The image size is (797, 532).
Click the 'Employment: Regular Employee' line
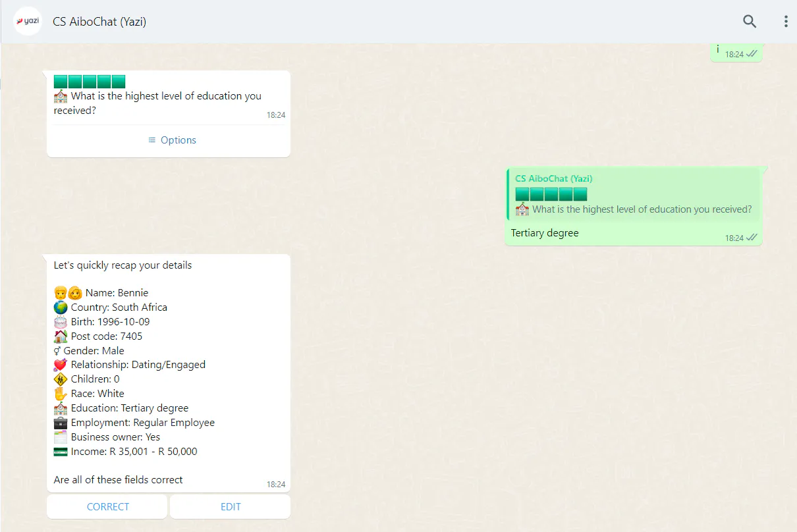[134, 423]
